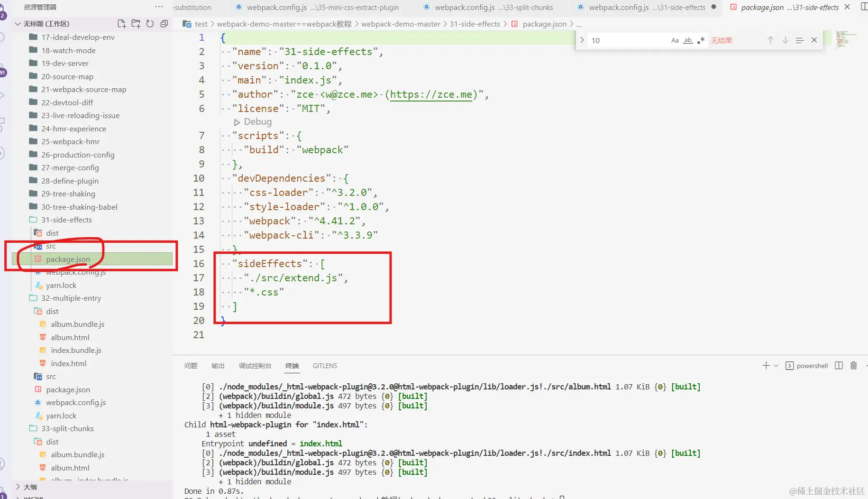This screenshot has width=868, height=499.
Task: Open the terminal launch profile dropdown
Action: [x=776, y=366]
